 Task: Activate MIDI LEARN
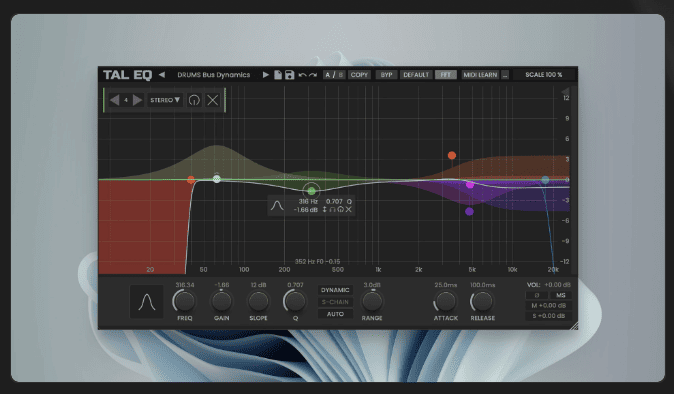pyautogui.click(x=480, y=75)
